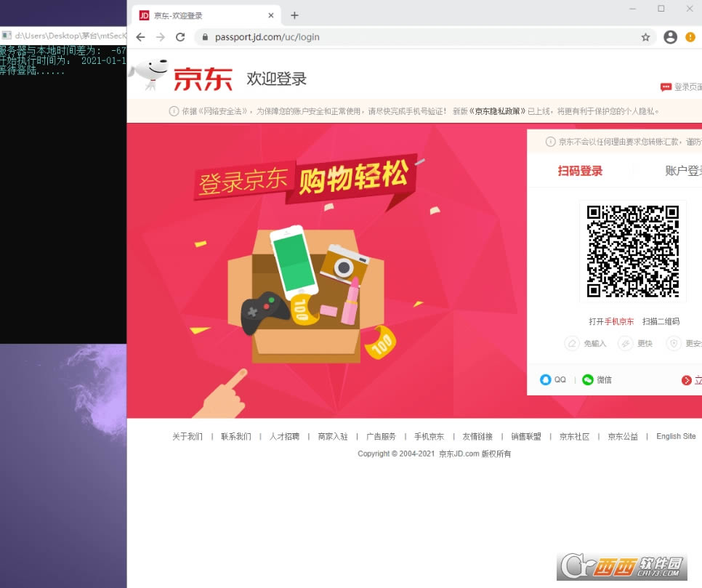Click console line 等待登陆......

(32, 71)
